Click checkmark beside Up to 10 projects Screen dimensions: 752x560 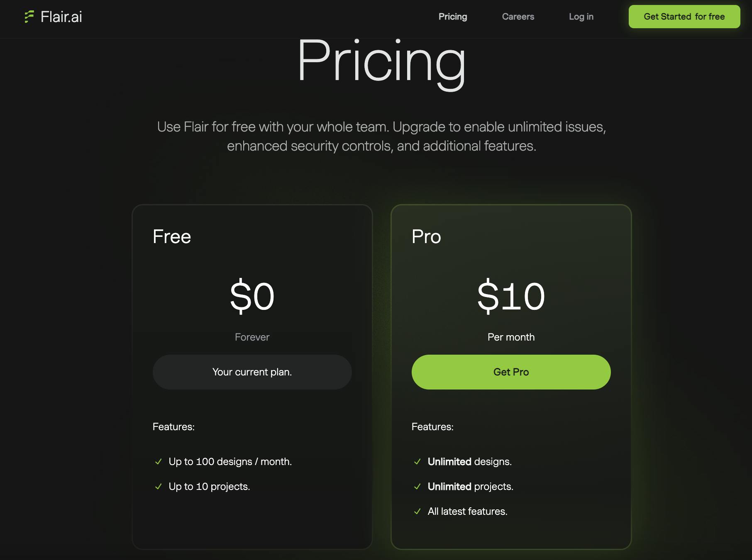(x=158, y=487)
